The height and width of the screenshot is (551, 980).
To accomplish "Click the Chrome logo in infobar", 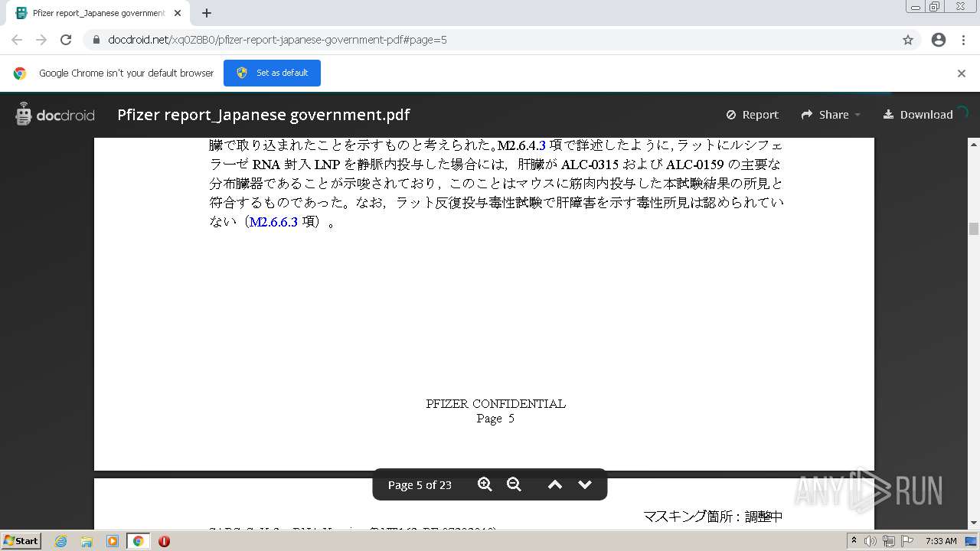I will (x=20, y=73).
